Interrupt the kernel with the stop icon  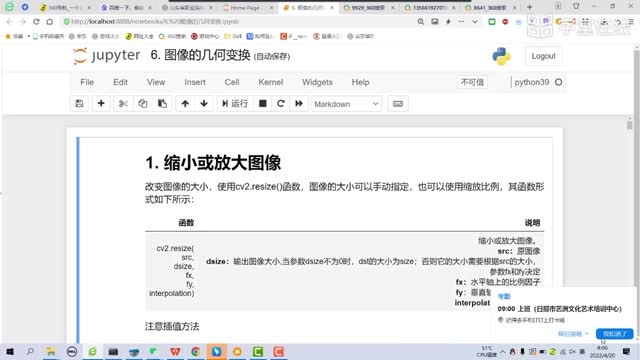point(262,104)
